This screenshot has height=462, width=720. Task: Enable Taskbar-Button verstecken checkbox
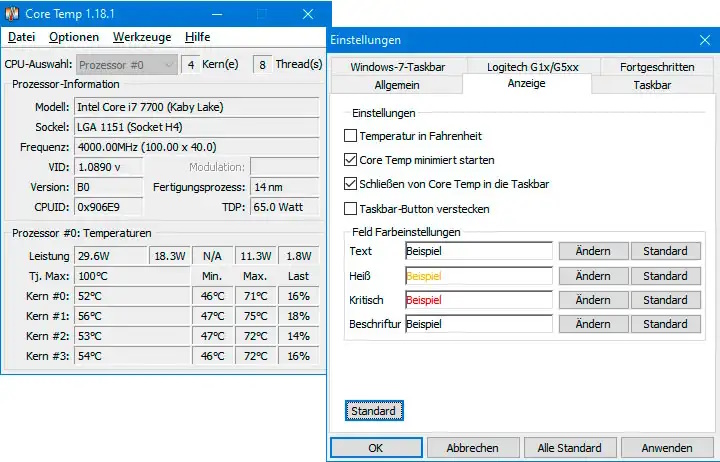point(350,208)
